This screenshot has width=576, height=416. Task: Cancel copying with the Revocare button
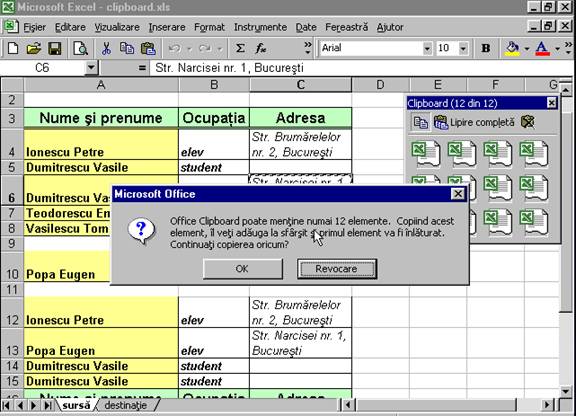click(x=336, y=269)
